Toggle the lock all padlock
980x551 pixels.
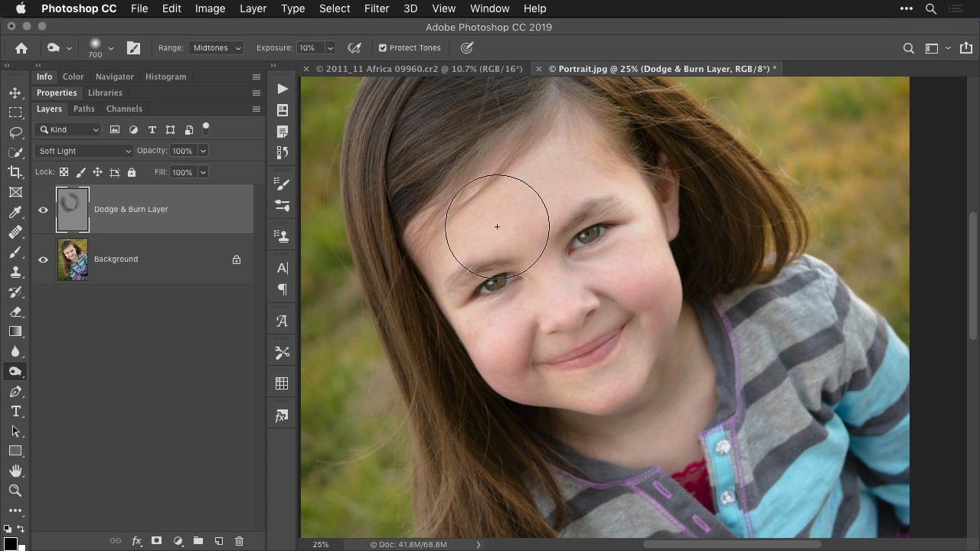click(132, 172)
